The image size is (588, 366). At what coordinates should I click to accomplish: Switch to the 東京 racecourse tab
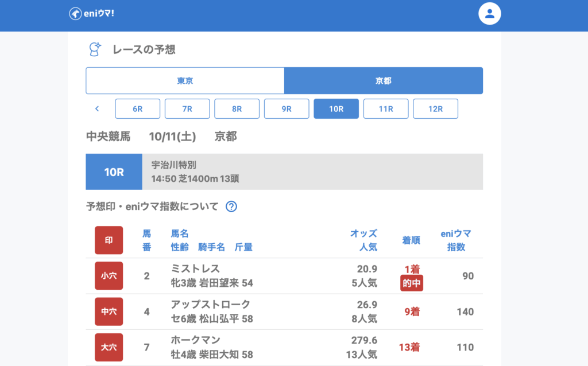185,81
